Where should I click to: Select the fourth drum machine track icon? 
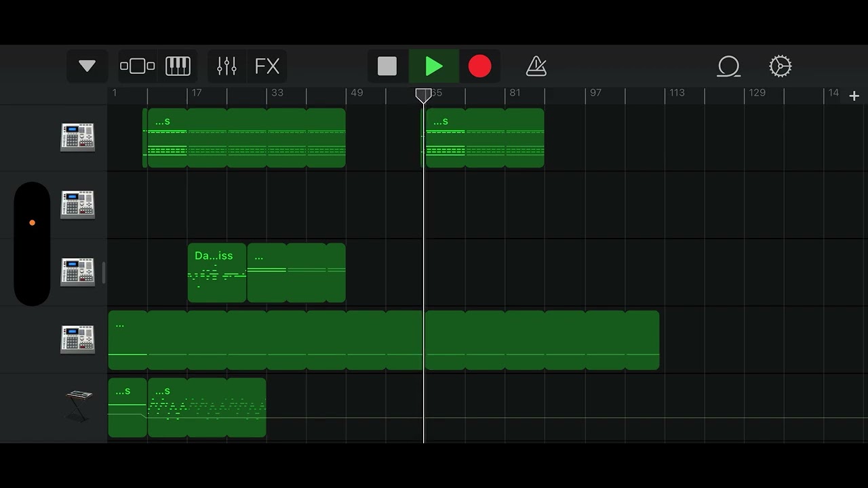77,340
